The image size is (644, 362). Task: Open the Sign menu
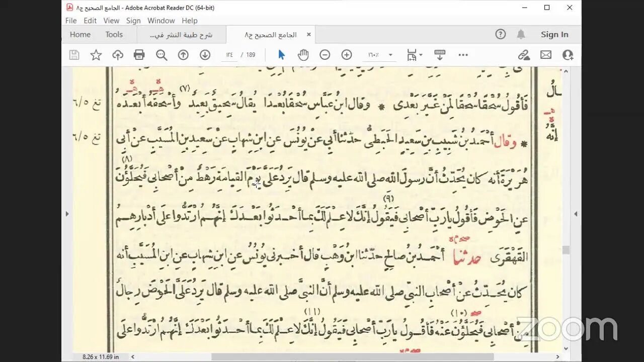[x=133, y=21]
